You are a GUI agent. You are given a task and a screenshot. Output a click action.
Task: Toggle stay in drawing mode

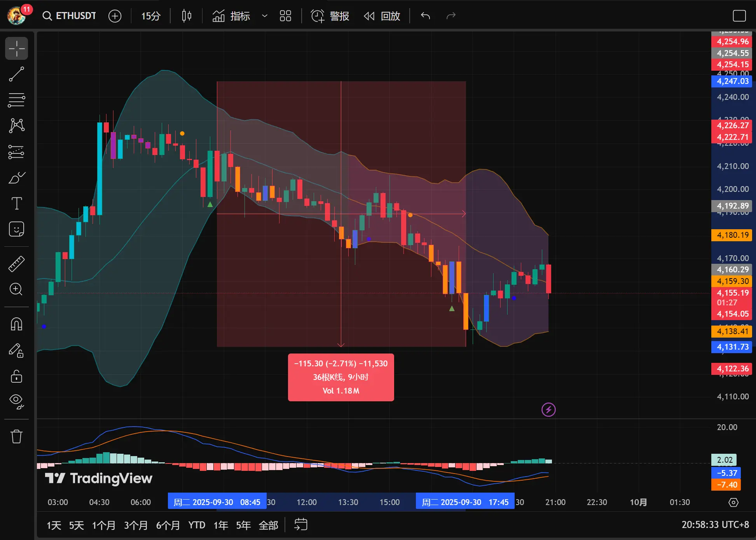16,350
